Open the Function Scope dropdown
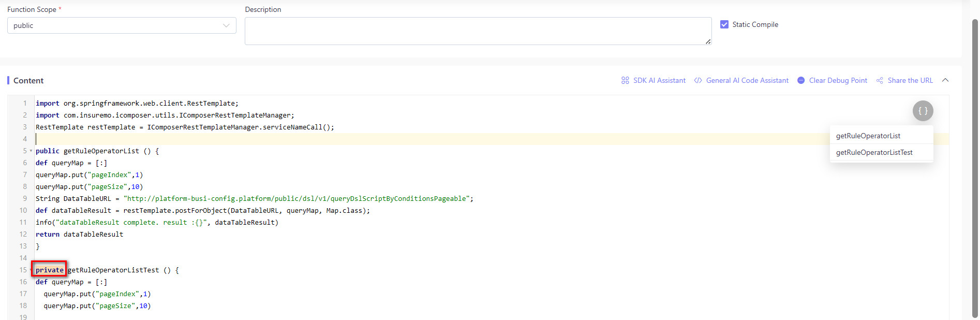This screenshot has width=980, height=320. tap(122, 25)
